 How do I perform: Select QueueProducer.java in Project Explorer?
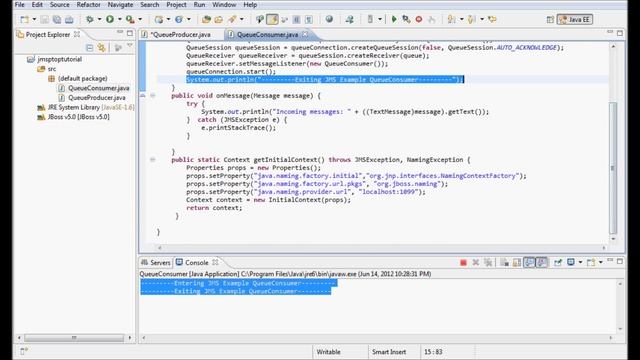coord(96,98)
